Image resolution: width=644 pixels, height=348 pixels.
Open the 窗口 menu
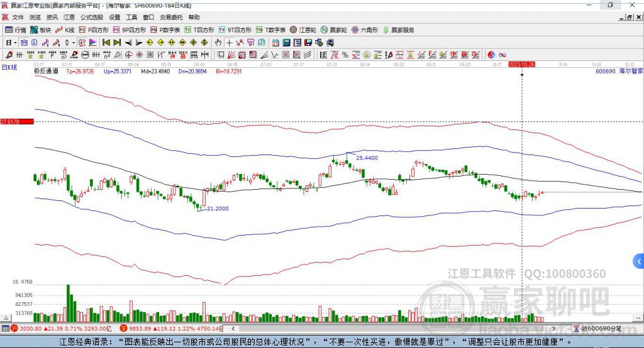click(148, 17)
